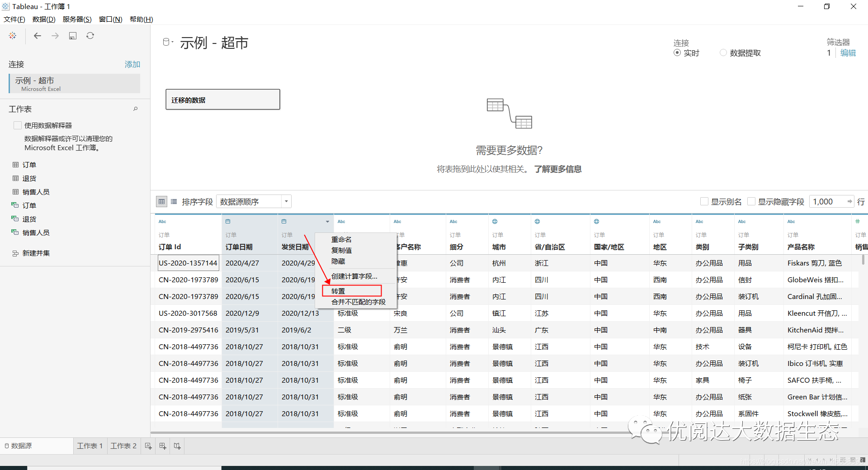Click the Tableau start page logo icon
Image resolution: width=868 pixels, height=470 pixels.
(13, 36)
